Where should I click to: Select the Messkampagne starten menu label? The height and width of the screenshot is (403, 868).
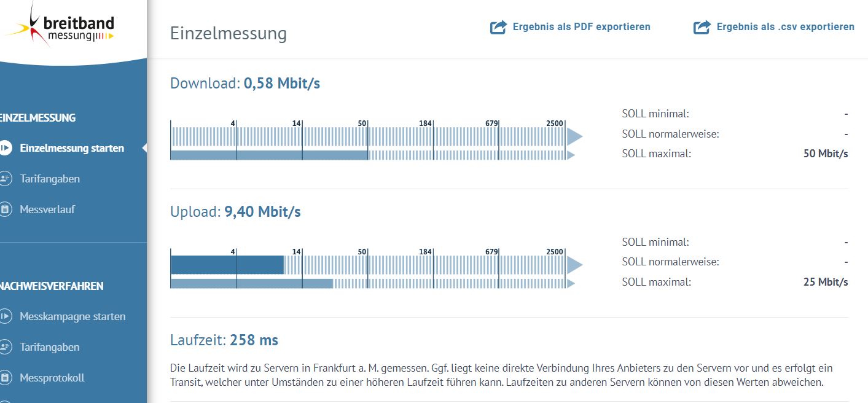(72, 316)
